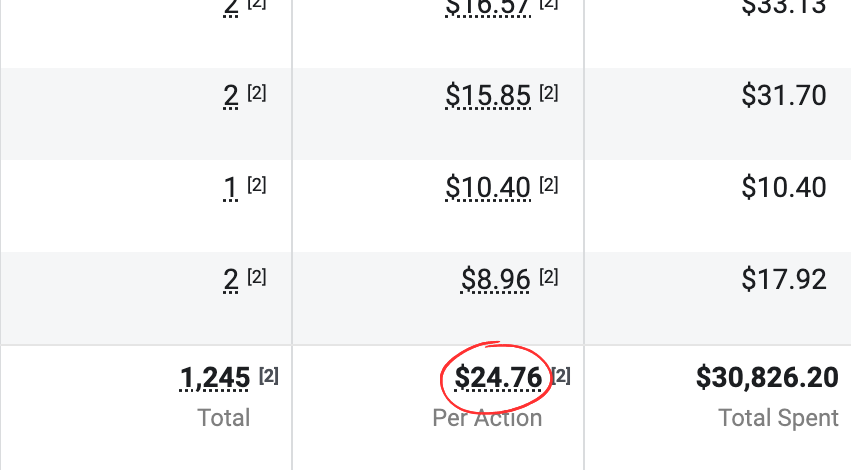Image resolution: width=851 pixels, height=470 pixels.
Task: Click the Total Spent label
Action: pos(778,418)
